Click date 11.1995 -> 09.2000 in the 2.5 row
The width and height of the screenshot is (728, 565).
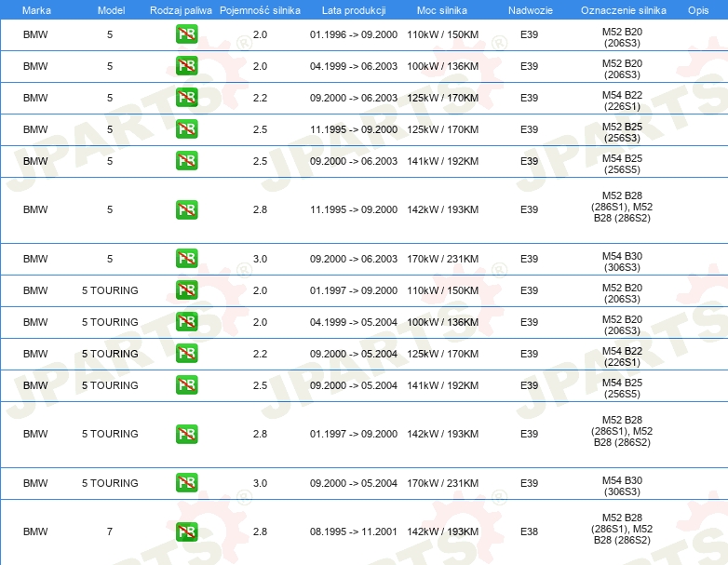tap(354, 129)
